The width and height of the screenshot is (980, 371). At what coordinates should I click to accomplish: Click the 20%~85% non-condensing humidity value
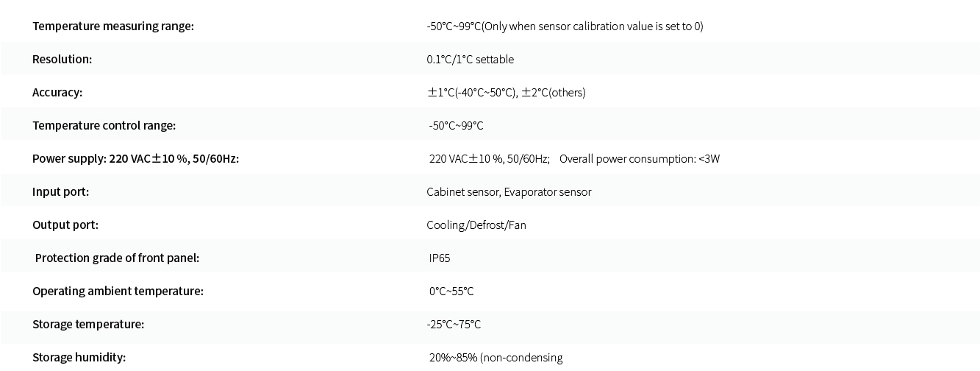click(496, 358)
